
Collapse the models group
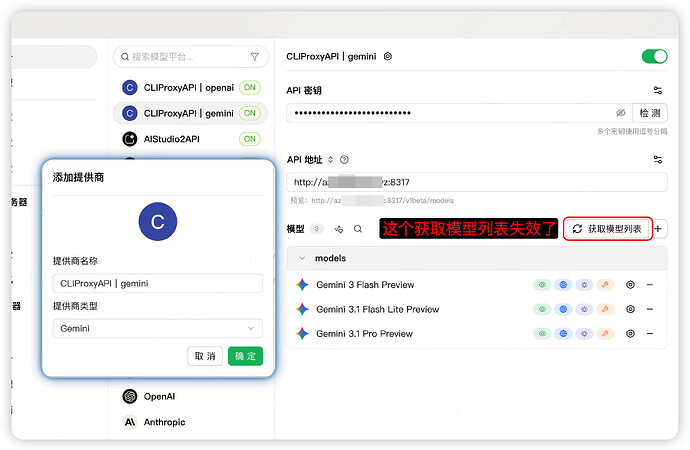click(302, 258)
